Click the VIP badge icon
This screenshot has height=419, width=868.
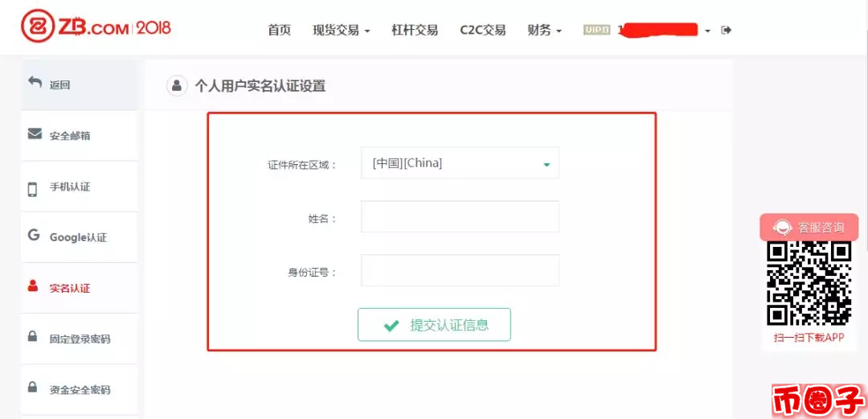point(596,30)
